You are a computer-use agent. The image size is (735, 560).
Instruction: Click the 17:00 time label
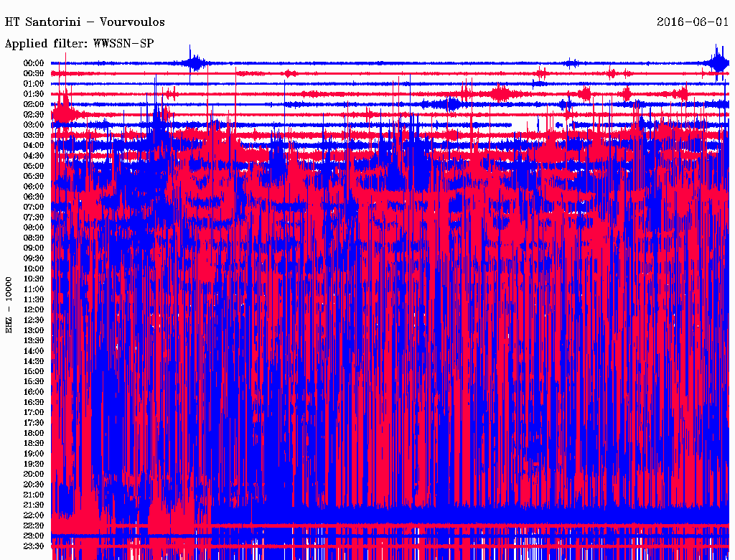coord(34,412)
